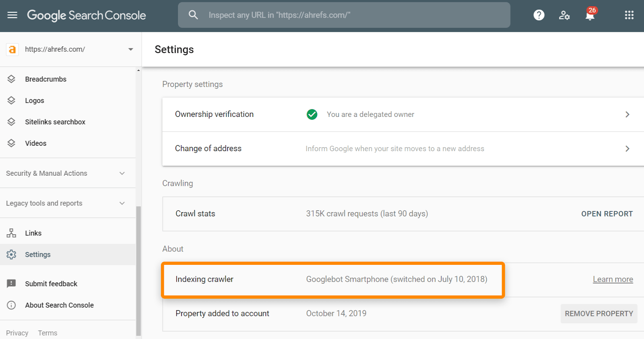Click the Learn more link

click(x=613, y=279)
